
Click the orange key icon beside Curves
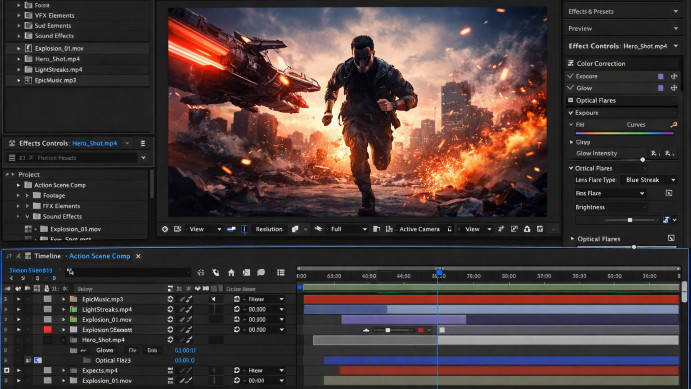[674, 125]
